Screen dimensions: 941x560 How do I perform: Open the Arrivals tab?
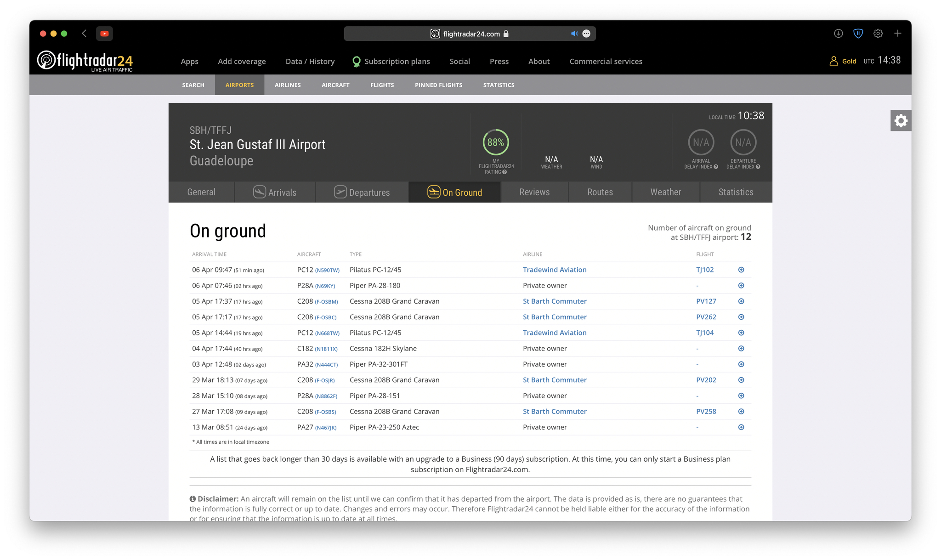tap(275, 192)
